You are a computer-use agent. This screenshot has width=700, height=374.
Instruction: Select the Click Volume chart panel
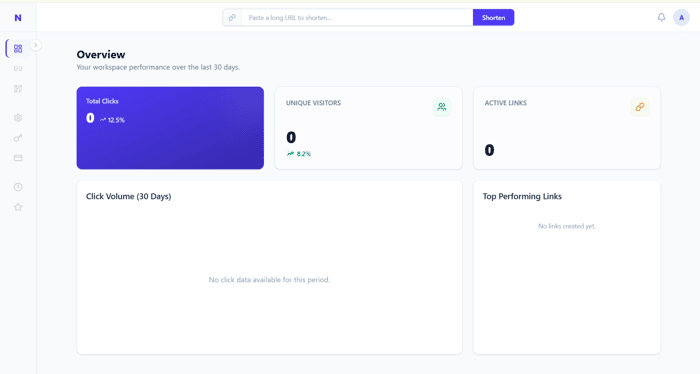pos(269,267)
